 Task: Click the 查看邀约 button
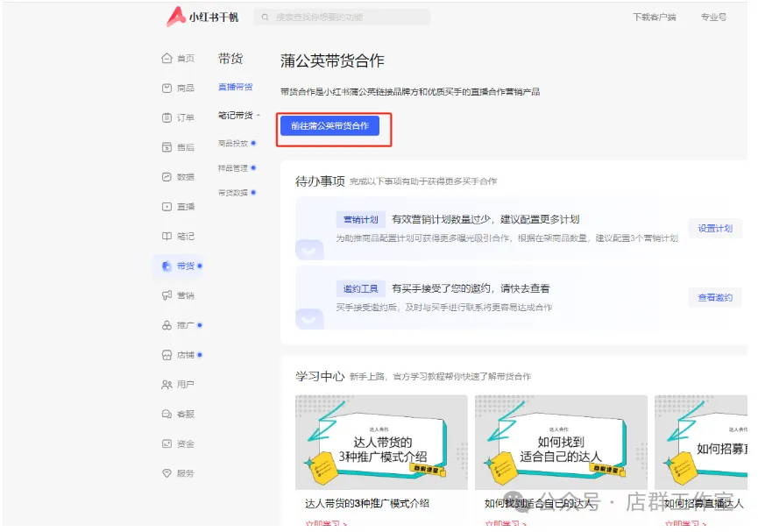click(715, 298)
